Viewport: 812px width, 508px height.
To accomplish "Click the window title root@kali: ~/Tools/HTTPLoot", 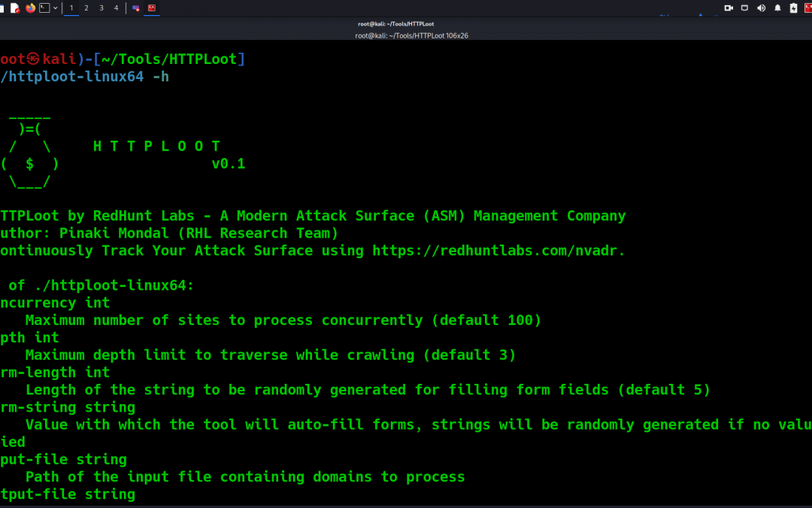I will [x=396, y=24].
